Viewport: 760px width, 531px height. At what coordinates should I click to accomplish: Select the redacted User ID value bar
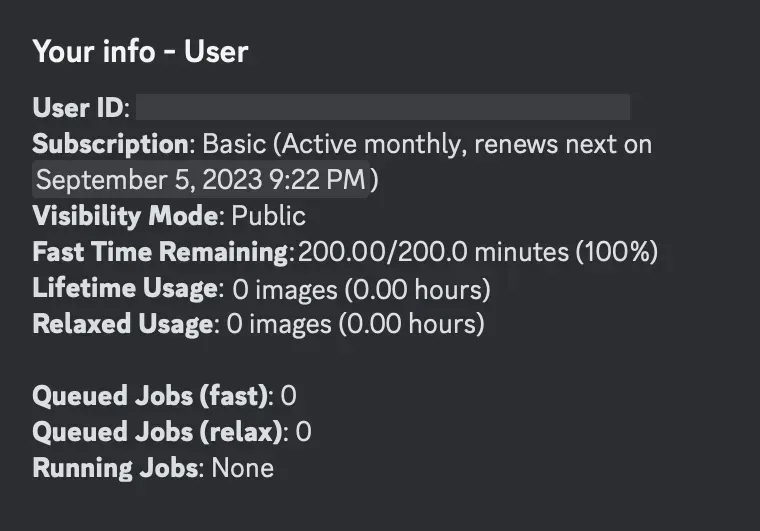click(383, 108)
